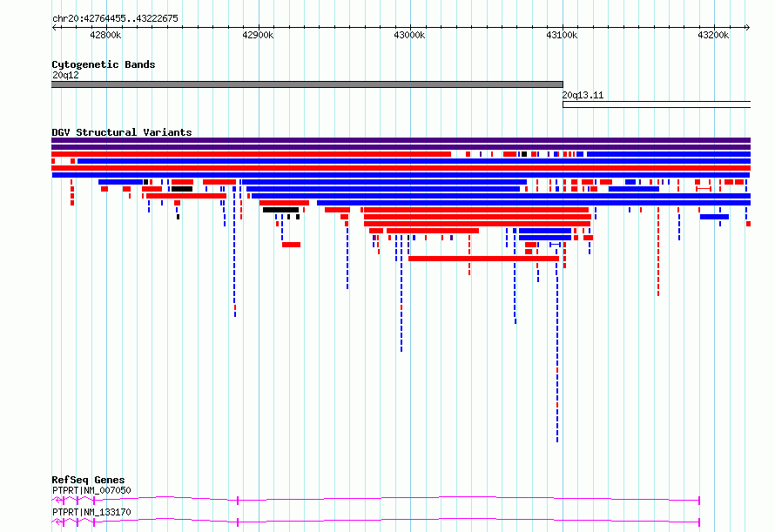Open the Cytogenetic Bands track title
775x532 pixels.
coord(104,64)
